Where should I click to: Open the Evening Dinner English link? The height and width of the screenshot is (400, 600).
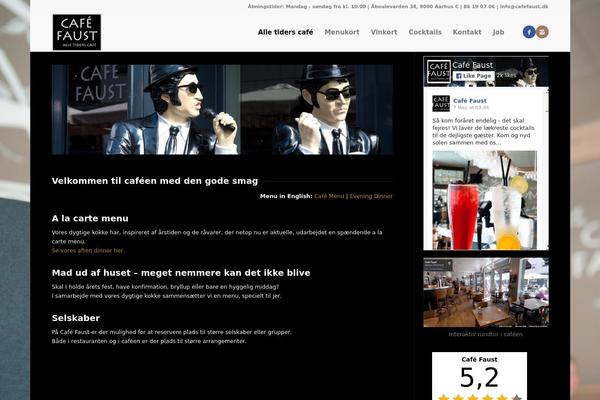pos(371,196)
